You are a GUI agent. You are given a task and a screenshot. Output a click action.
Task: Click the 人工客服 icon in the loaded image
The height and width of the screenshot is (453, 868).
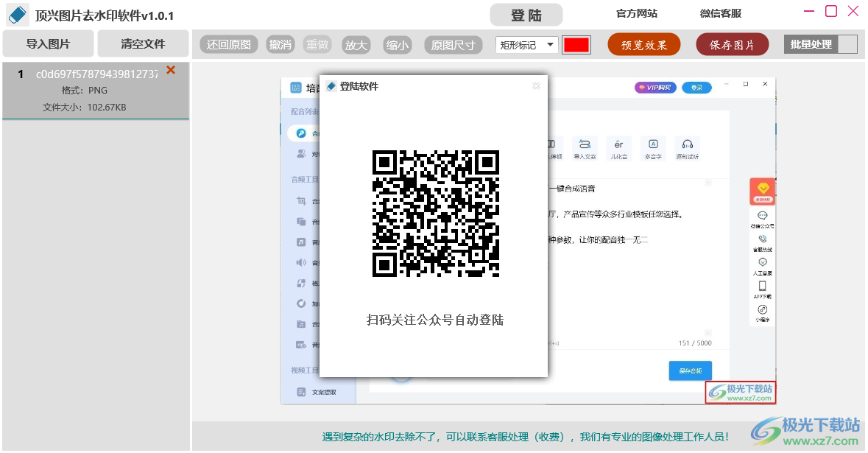(x=763, y=262)
